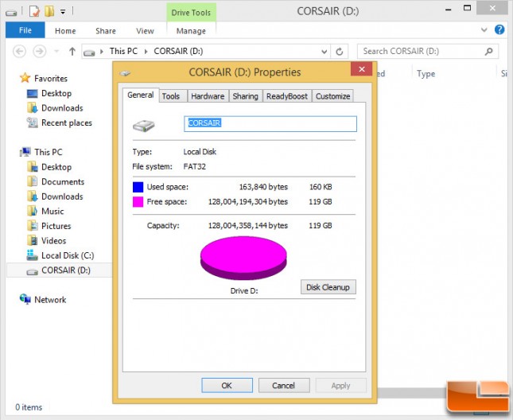Viewport: 513px width, 420px height.
Task: Click the search magnifier icon
Action: tap(489, 52)
